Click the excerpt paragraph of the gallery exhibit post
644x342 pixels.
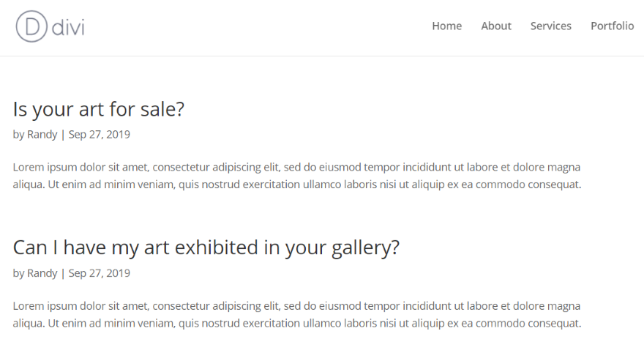click(x=297, y=315)
